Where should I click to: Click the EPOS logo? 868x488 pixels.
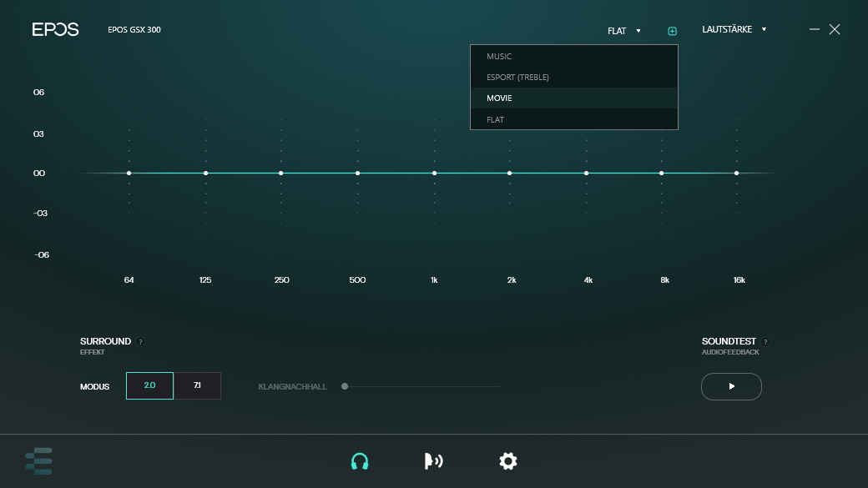coord(56,28)
